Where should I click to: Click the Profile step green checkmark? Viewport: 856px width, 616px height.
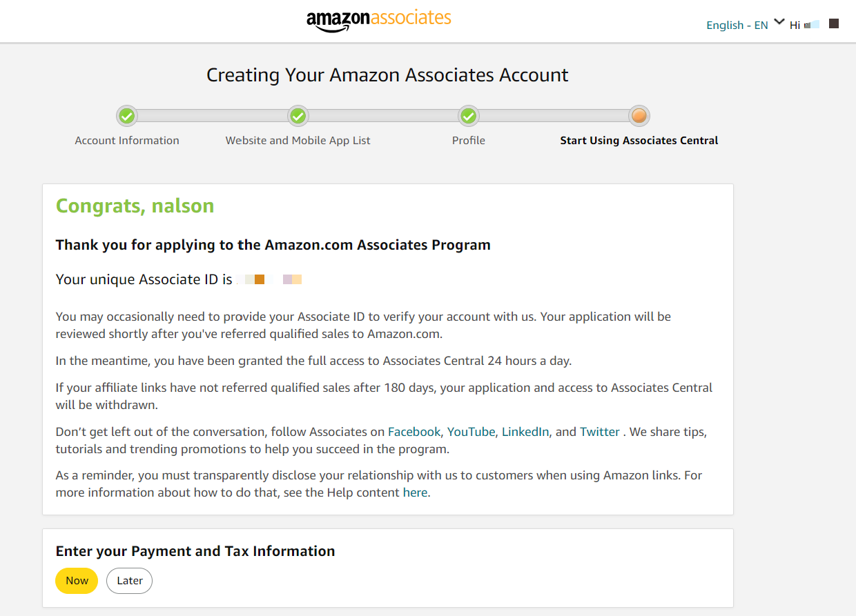click(469, 116)
